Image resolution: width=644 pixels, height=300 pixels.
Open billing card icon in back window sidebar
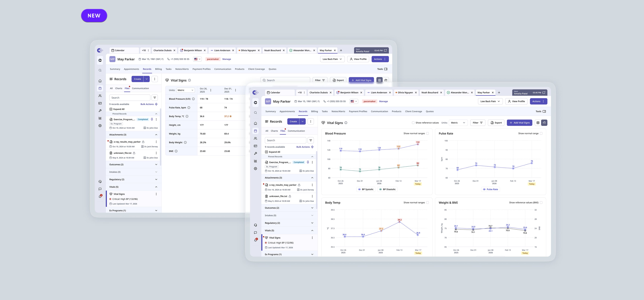[x=100, y=103]
